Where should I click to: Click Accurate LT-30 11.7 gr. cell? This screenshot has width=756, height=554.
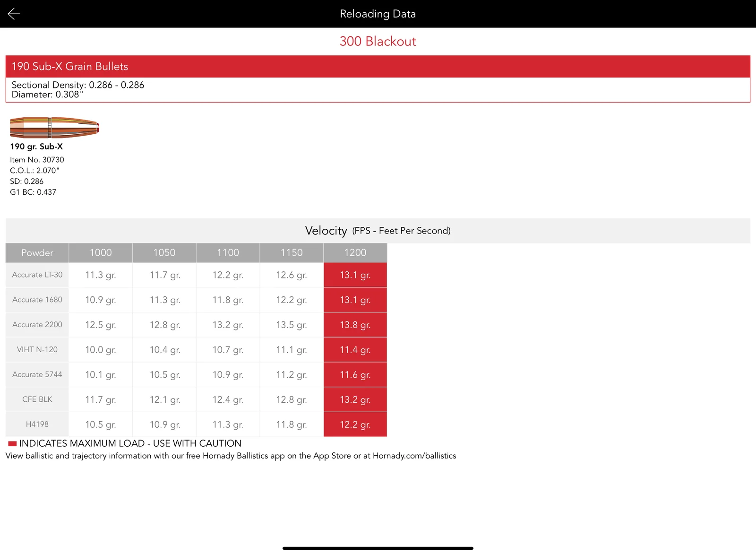(x=164, y=275)
